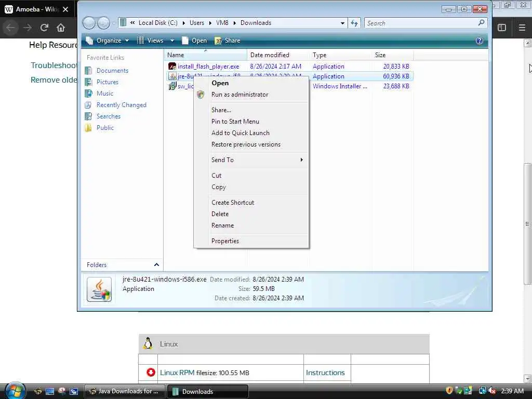Open the browser hamburger menu
Screen dimensions: 532x399
(522, 28)
